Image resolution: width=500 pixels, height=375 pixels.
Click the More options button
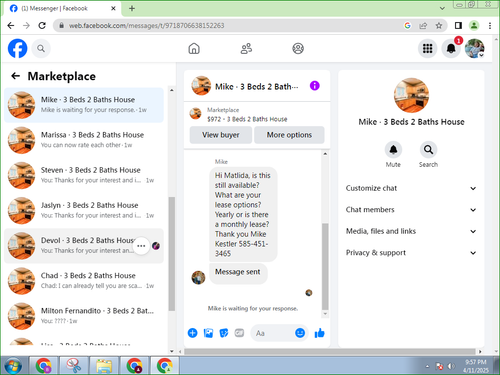[289, 135]
